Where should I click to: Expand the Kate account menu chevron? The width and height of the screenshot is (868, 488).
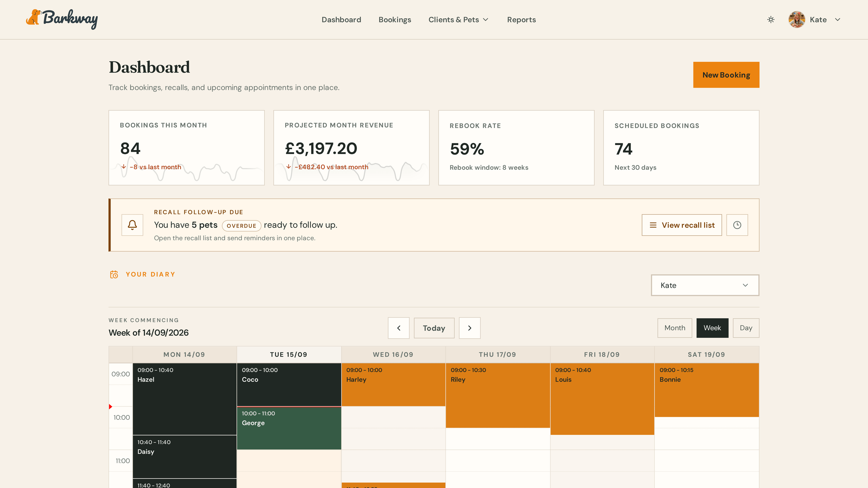838,19
